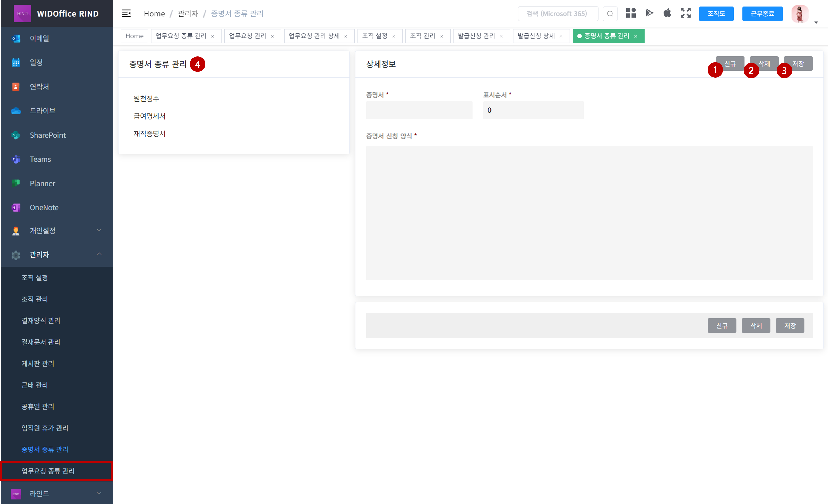Switch to the 조직 설정 tab
Viewport: 828px width, 504px height.
[x=375, y=36]
